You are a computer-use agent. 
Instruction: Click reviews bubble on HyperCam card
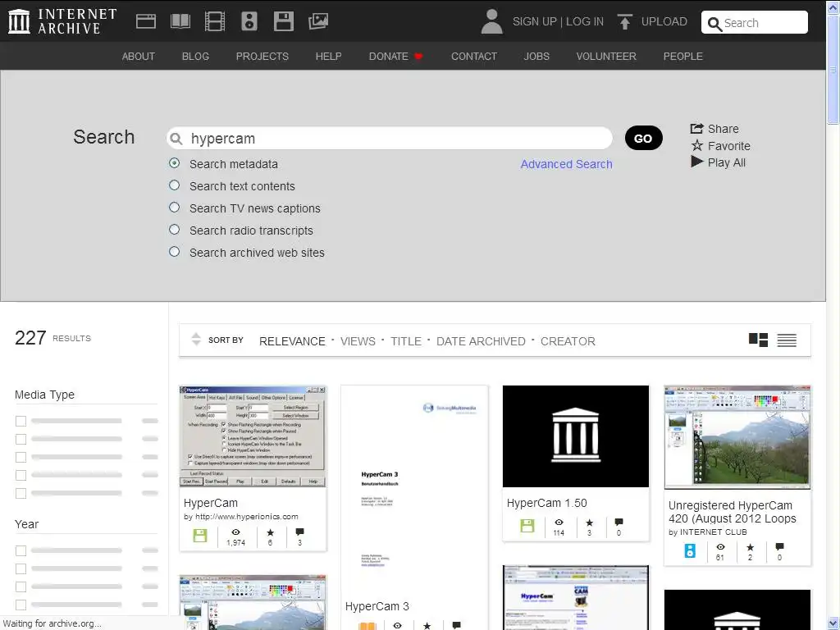299,532
